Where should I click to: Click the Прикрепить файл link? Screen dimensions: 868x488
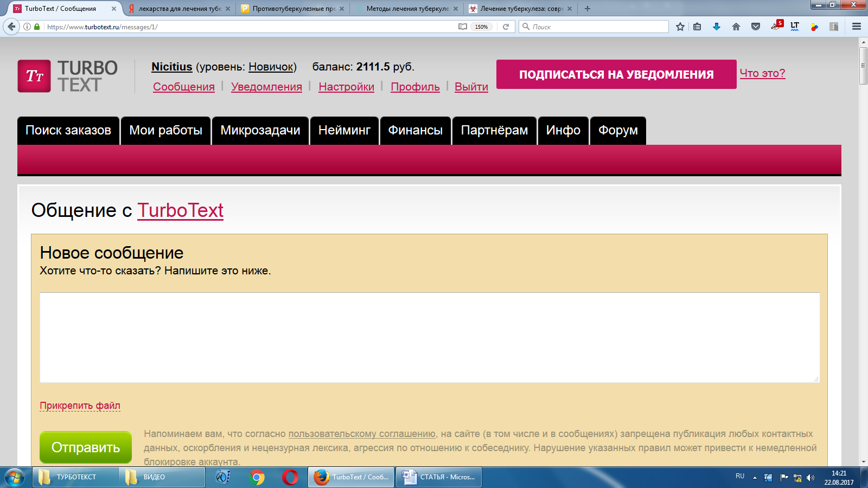(80, 406)
